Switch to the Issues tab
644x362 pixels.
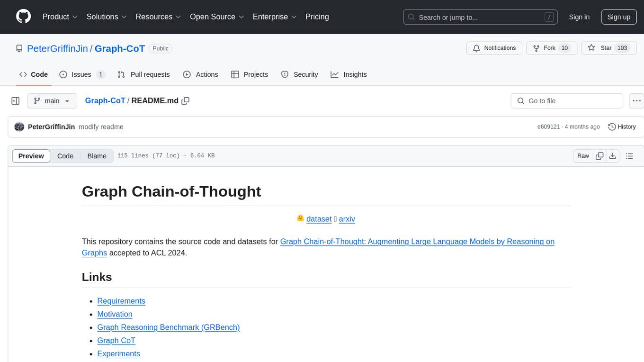(82, 74)
